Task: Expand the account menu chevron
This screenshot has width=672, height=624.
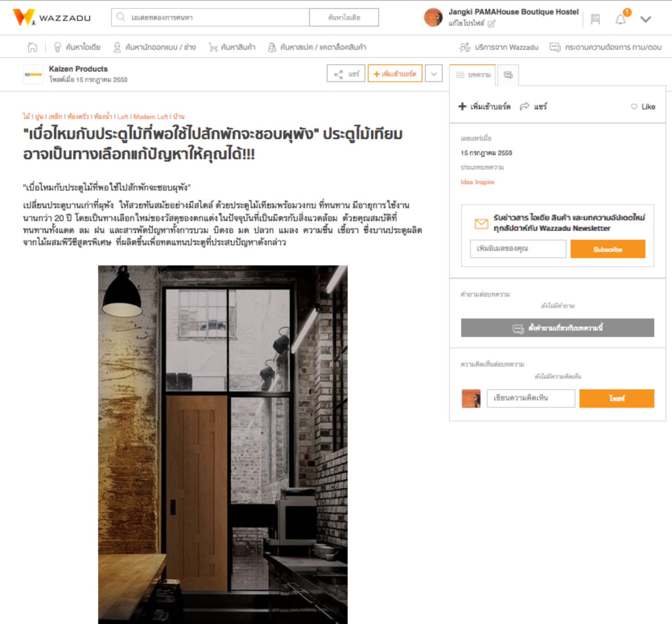Action: (645, 19)
